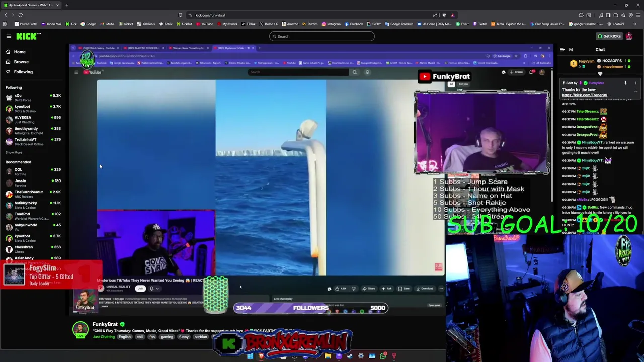Open the Brave Rewards triangle icon
644x362 pixels.
pos(452,15)
